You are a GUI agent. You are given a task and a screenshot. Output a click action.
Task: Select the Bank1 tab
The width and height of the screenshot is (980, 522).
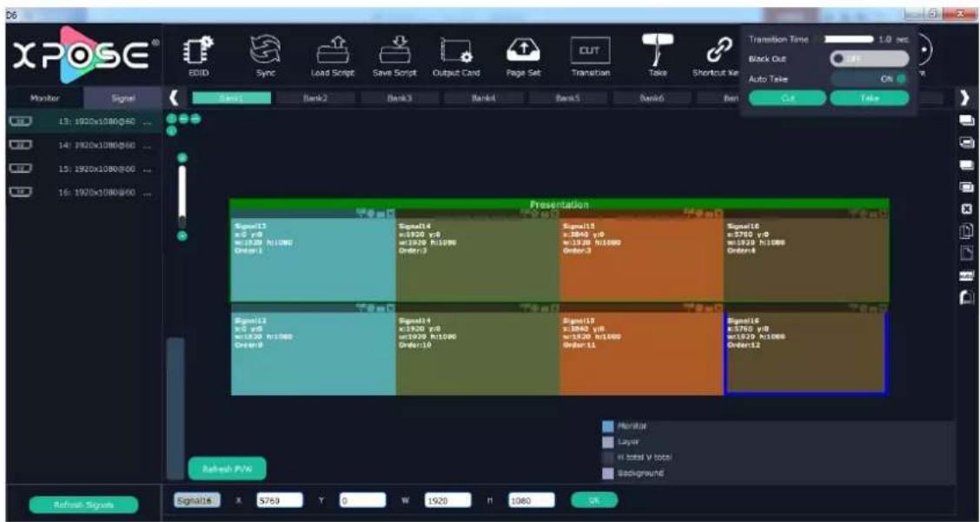(232, 98)
